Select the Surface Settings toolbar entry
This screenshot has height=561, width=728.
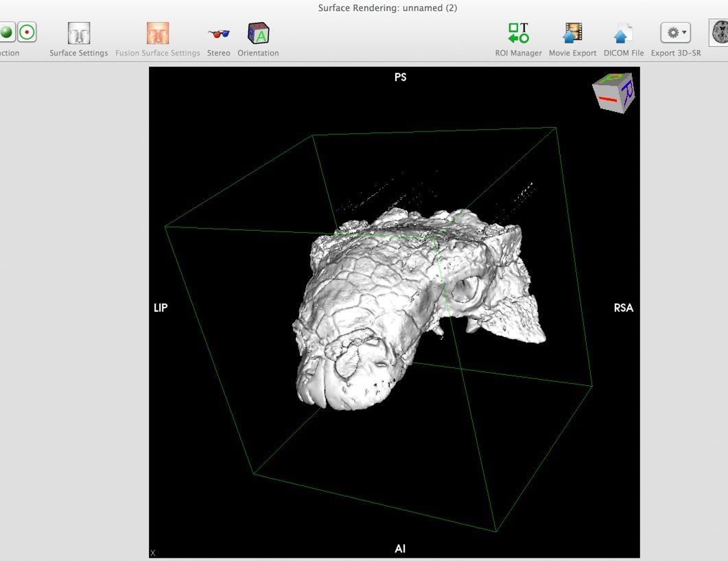point(78,52)
